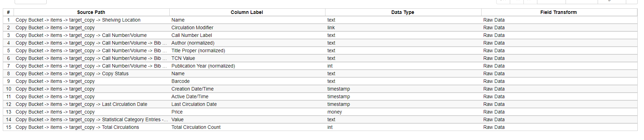Click the Source Path column header
The width and height of the screenshot is (644, 140).
click(x=91, y=12)
